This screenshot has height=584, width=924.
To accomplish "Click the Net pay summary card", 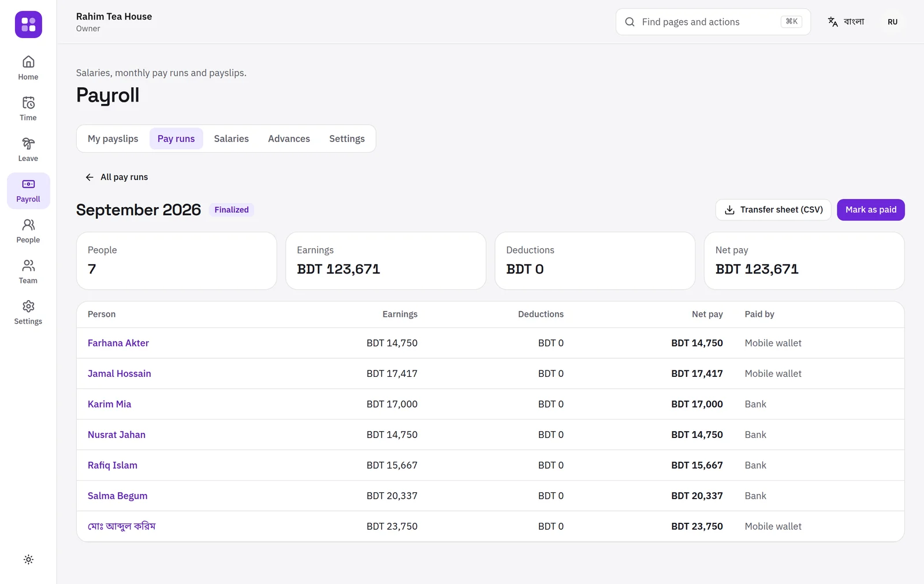I will 804,261.
